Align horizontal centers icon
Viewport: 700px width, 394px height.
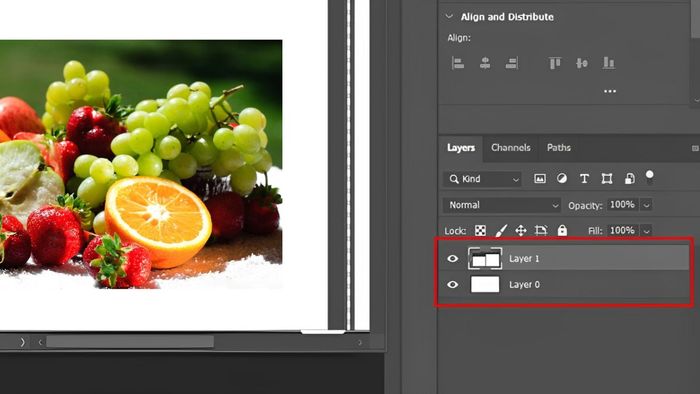point(485,63)
